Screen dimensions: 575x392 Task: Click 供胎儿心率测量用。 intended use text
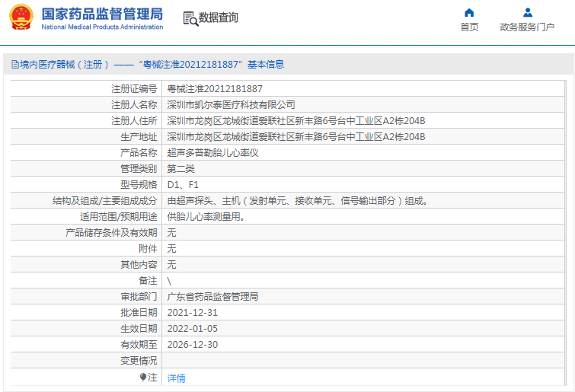coord(206,217)
